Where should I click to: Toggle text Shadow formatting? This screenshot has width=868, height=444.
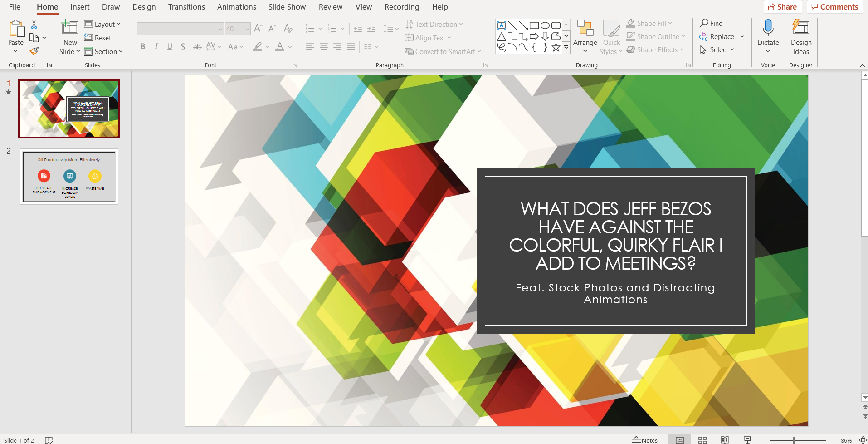183,47
